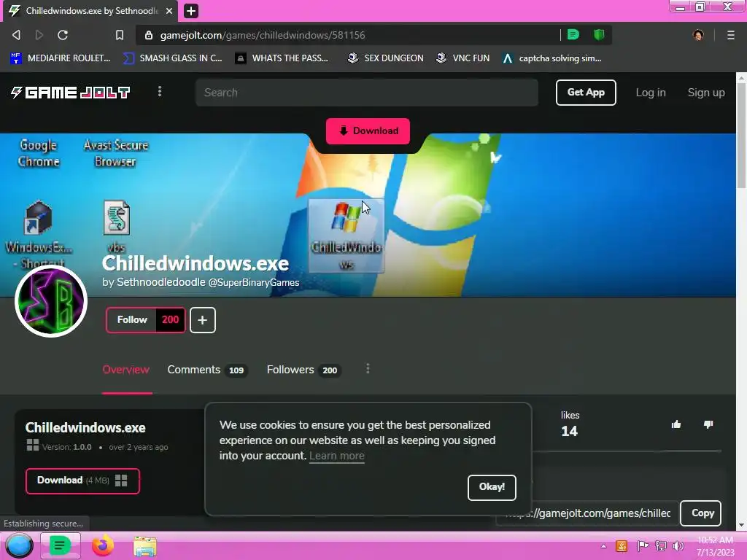Open SMASH GLASS IN C... bookmark

[172, 58]
